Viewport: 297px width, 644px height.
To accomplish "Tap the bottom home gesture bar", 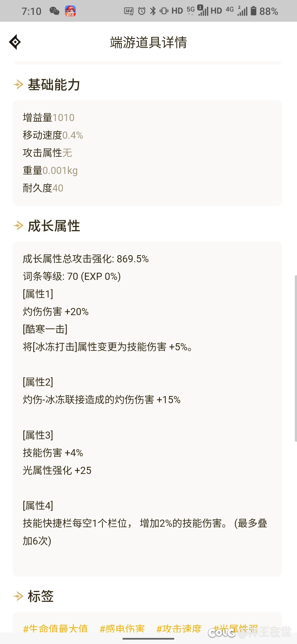I will [148, 638].
